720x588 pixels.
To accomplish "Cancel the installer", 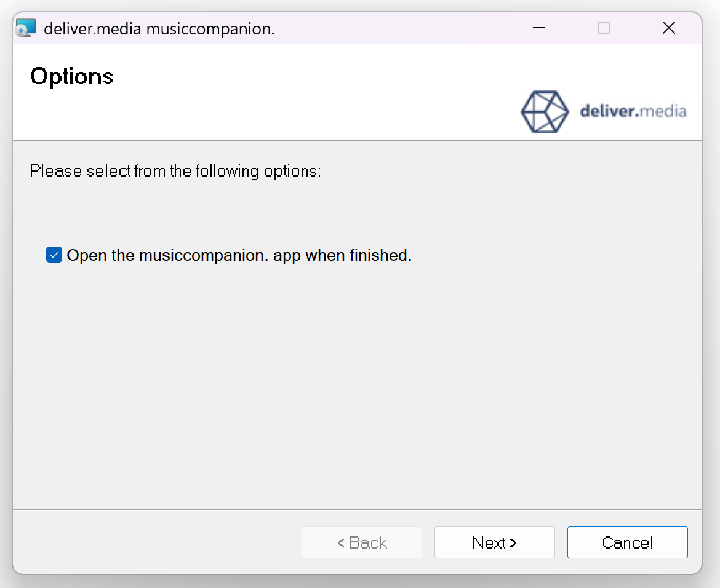I will 627,542.
